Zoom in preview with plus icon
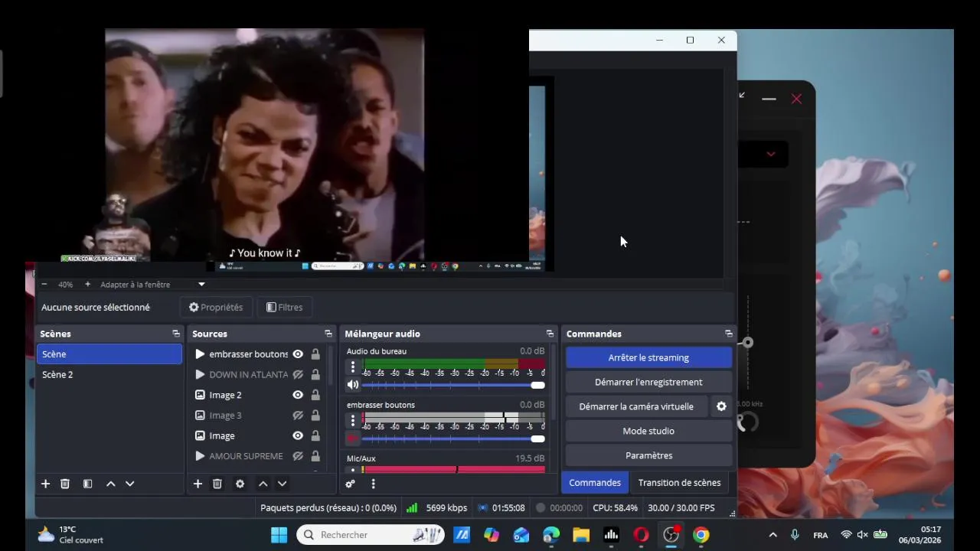 click(x=87, y=284)
